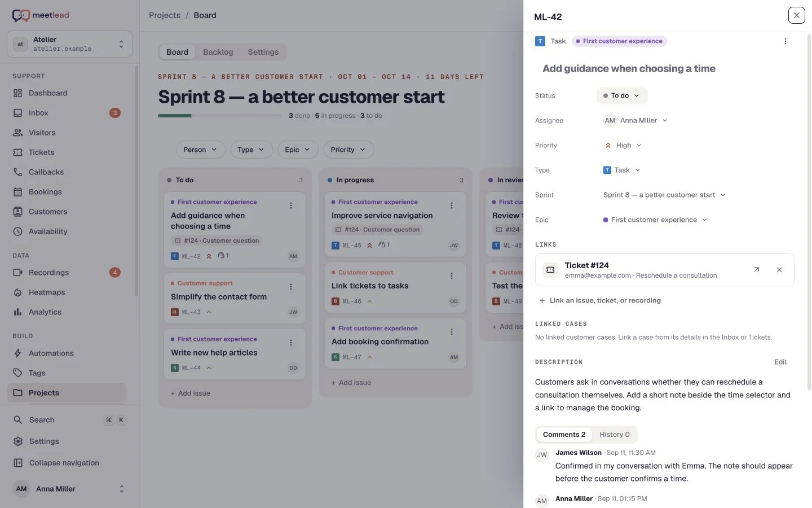Screen dimensions: 812x508
Task: Remove the Ticket #124 link
Action: 779,270
